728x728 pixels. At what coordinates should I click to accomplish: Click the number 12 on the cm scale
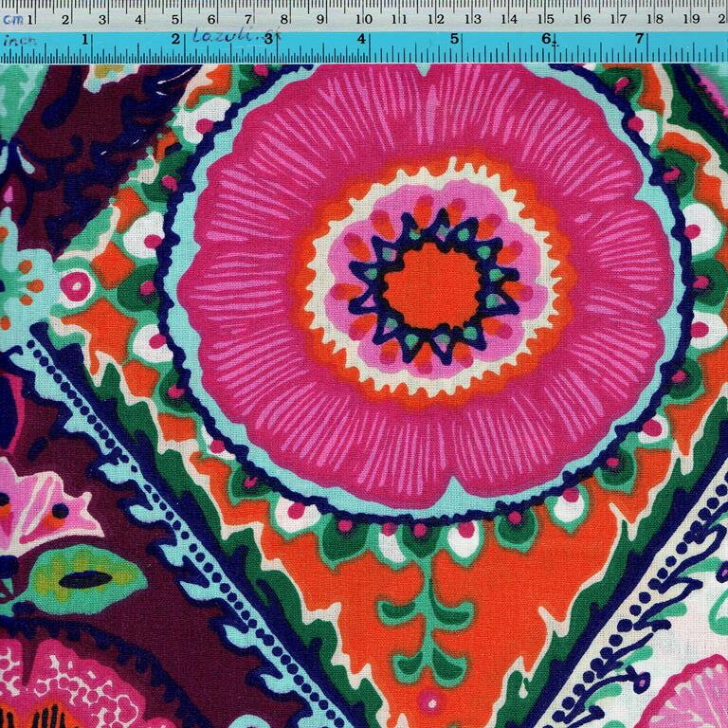pos(436,20)
